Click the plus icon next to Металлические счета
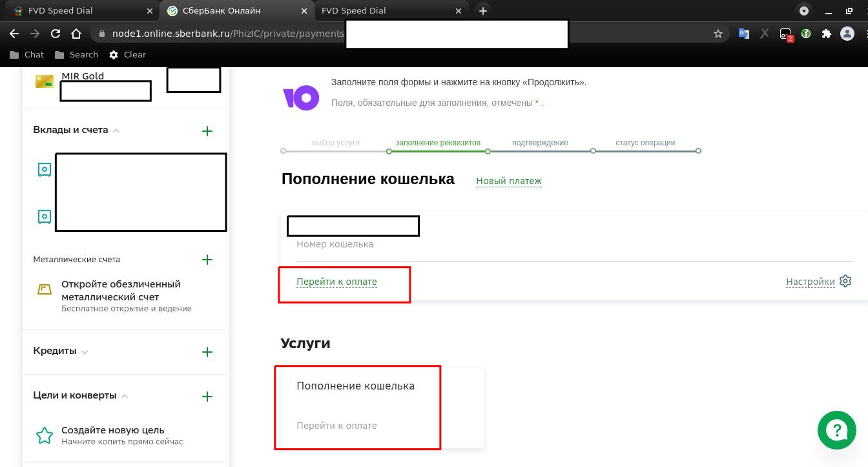 tap(207, 260)
